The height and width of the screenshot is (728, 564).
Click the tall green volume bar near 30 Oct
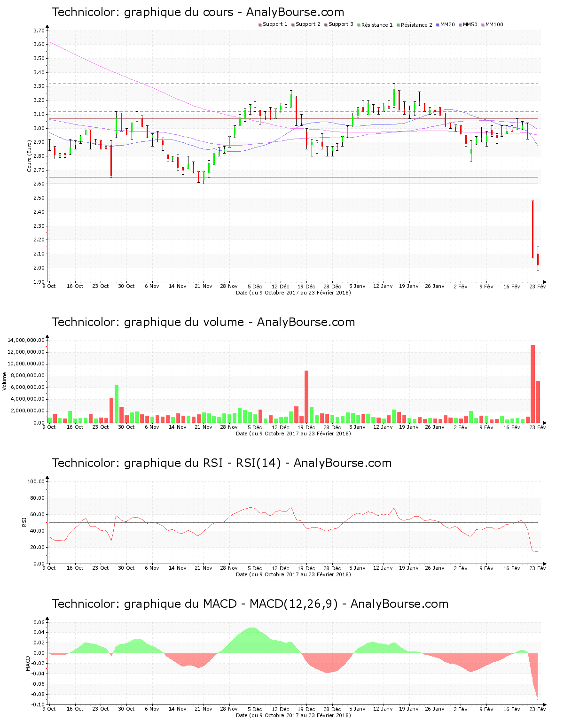[x=117, y=403]
